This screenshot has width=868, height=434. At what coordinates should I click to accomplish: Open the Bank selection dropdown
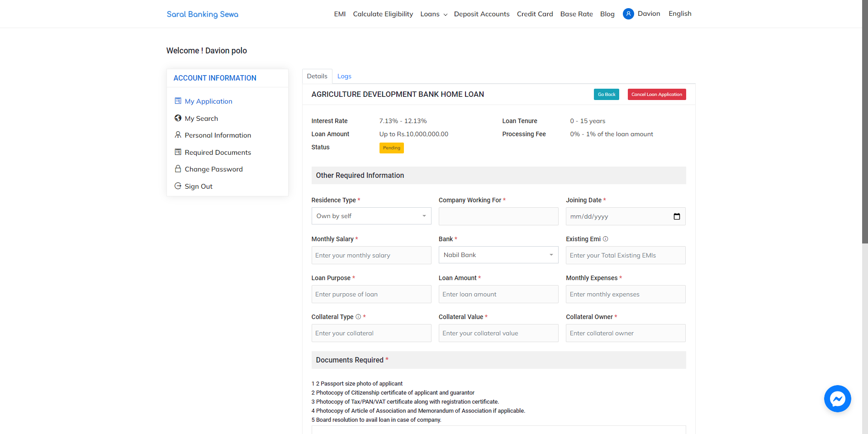tap(498, 255)
